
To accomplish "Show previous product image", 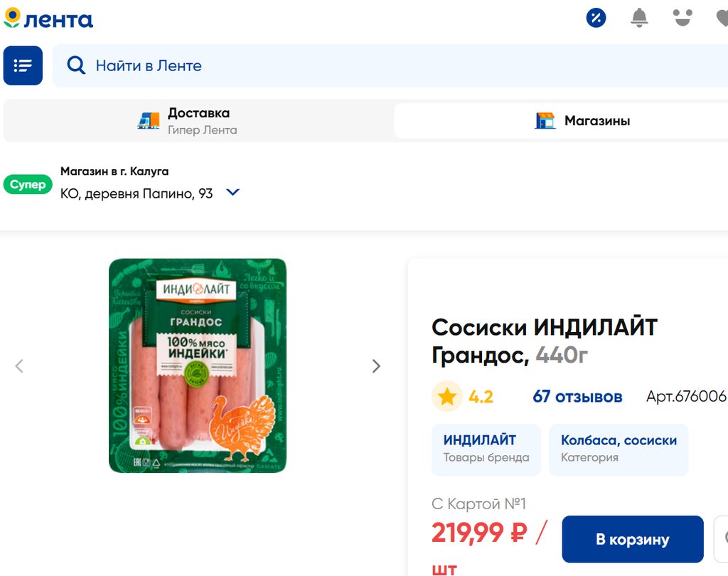I will [19, 366].
